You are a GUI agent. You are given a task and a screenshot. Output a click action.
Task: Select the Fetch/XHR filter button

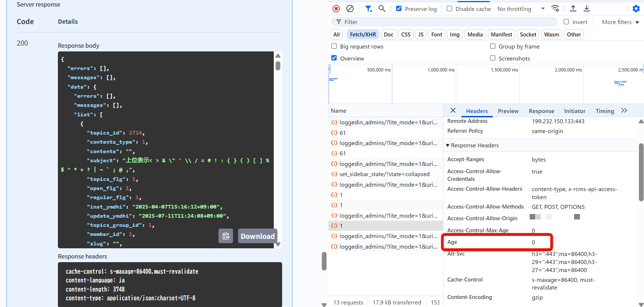363,34
